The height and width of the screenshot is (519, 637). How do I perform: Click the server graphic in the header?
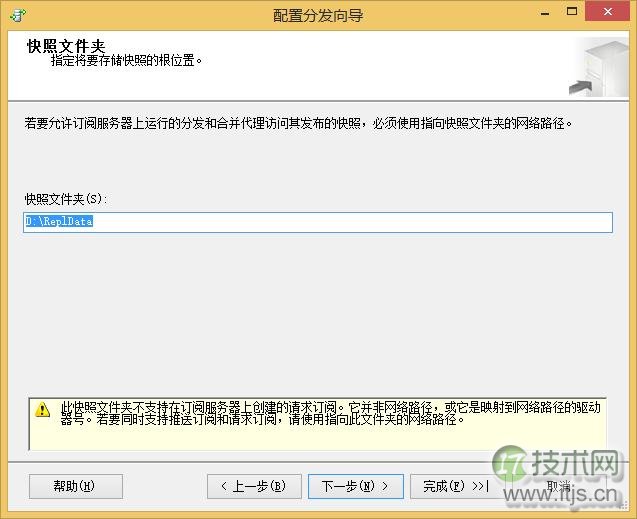click(x=598, y=67)
